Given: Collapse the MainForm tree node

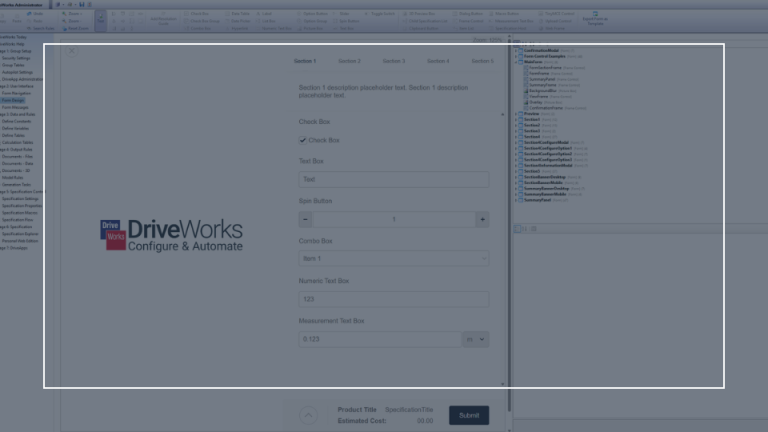Looking at the screenshot, I should click(x=516, y=62).
